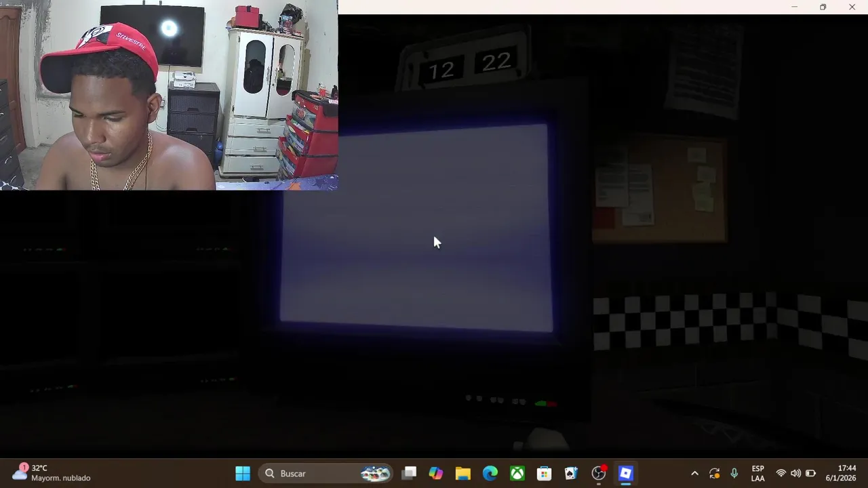Viewport: 868px width, 488px height.
Task: Minimize the Roblox window
Action: point(794,7)
